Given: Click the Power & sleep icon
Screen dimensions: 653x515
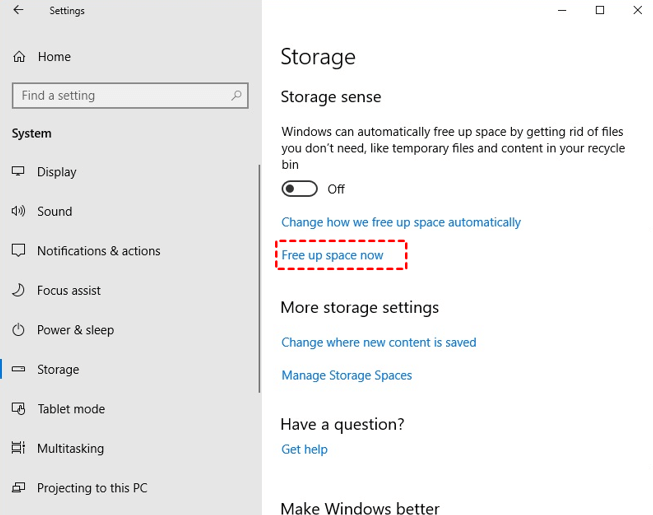Looking at the screenshot, I should [x=18, y=330].
